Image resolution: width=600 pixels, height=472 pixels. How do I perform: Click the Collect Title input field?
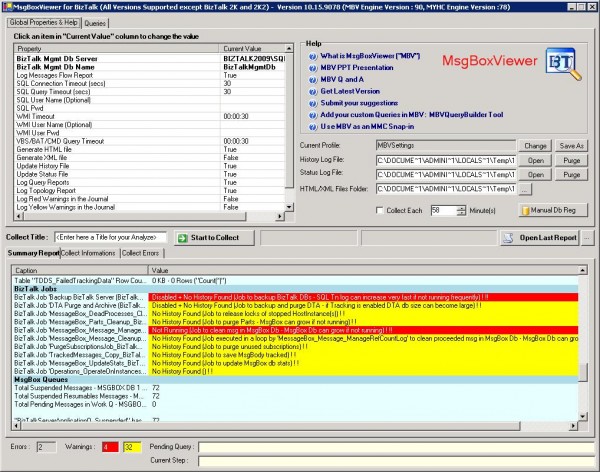tap(110, 238)
